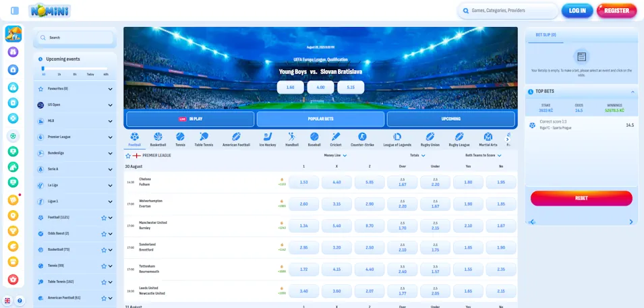644x308 pixels.
Task: Change language via the UK flag icon
Action: (7, 301)
